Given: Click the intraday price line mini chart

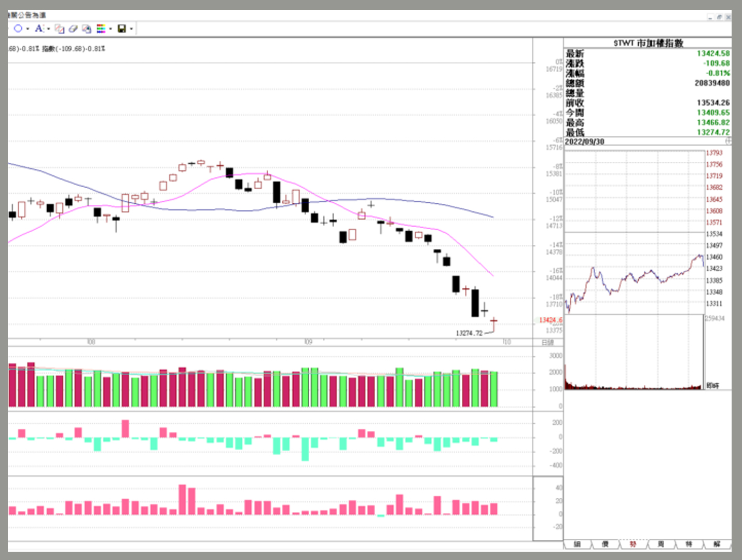Looking at the screenshot, I should point(634,232).
